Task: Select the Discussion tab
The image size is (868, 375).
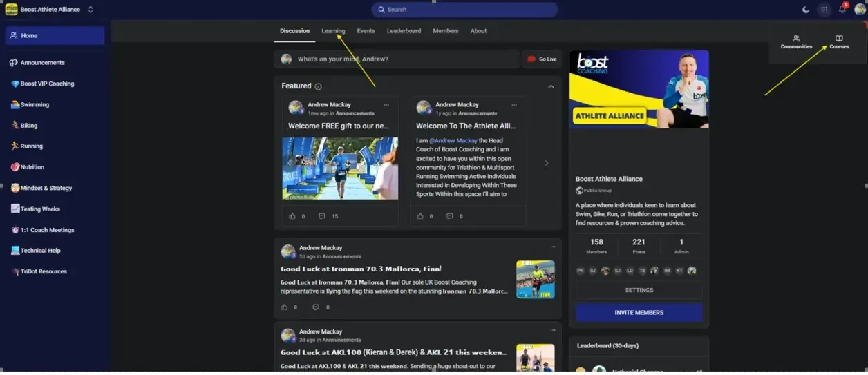Action: [294, 31]
